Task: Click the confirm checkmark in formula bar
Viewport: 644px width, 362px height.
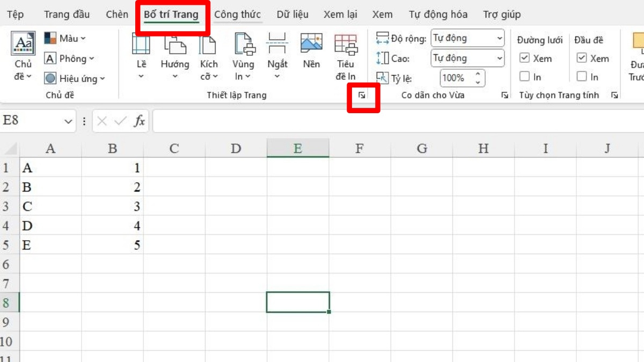Action: click(120, 121)
